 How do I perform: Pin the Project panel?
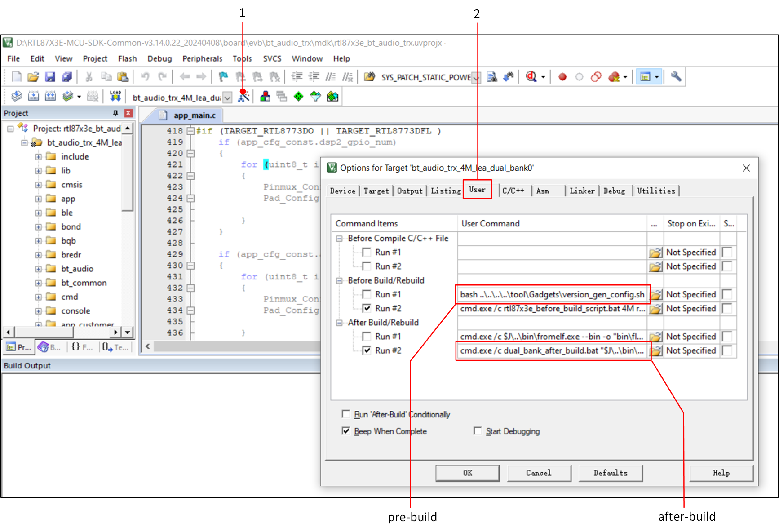coord(115,113)
